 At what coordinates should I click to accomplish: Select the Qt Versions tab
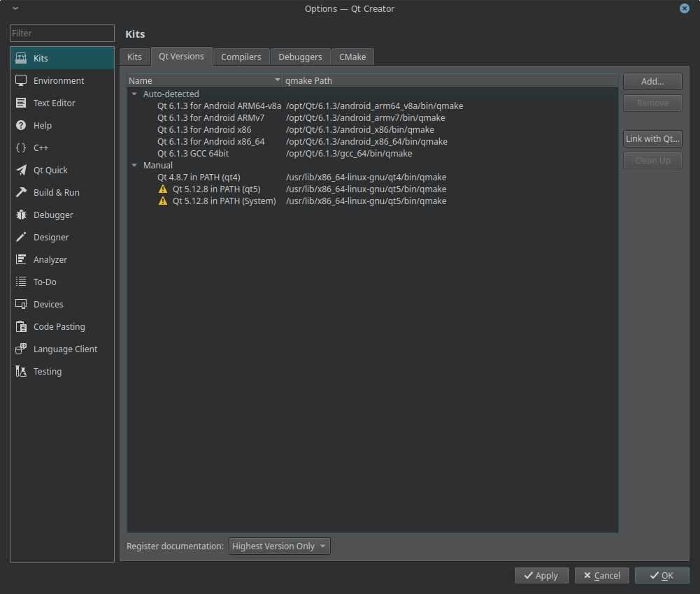pyautogui.click(x=181, y=56)
